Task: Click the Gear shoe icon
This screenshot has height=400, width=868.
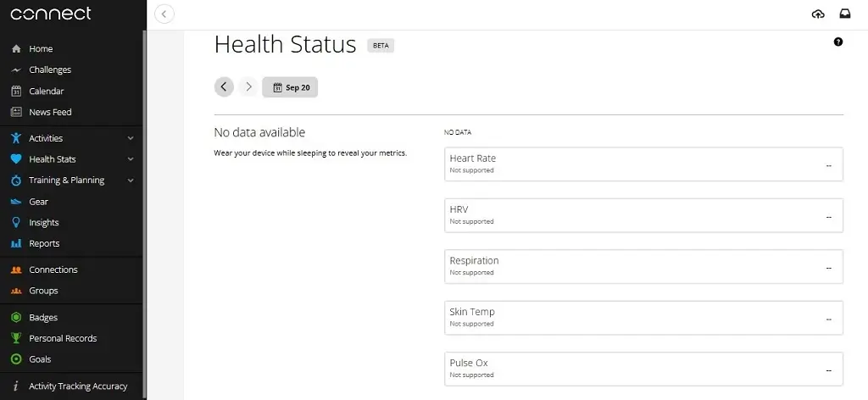Action: pyautogui.click(x=16, y=202)
